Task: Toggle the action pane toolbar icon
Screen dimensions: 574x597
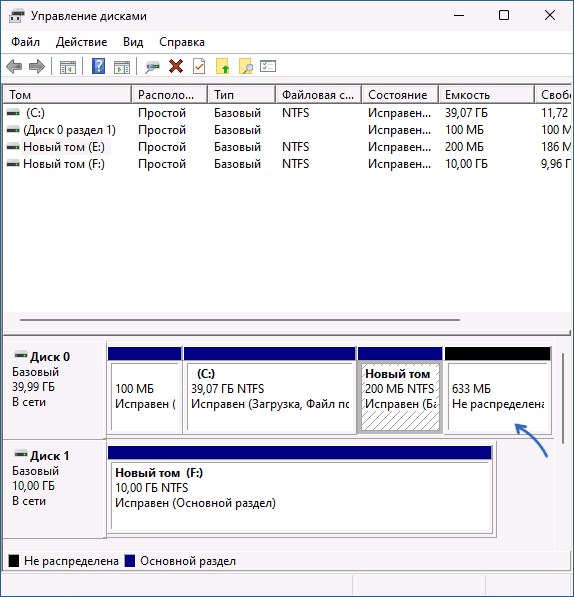Action: (x=122, y=67)
